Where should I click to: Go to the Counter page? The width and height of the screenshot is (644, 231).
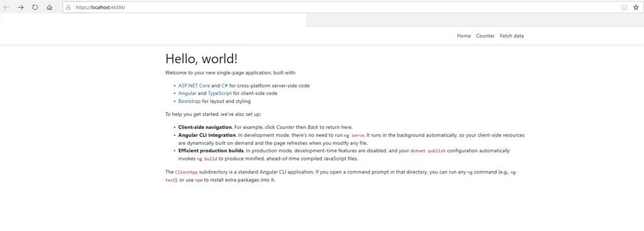485,36
